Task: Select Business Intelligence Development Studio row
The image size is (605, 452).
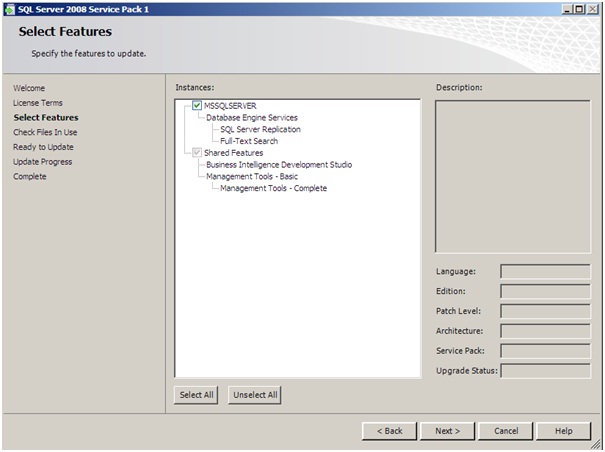Action: click(x=279, y=164)
